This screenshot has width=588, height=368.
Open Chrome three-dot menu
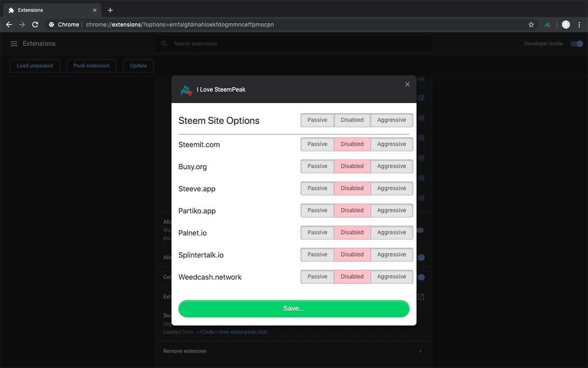[580, 24]
